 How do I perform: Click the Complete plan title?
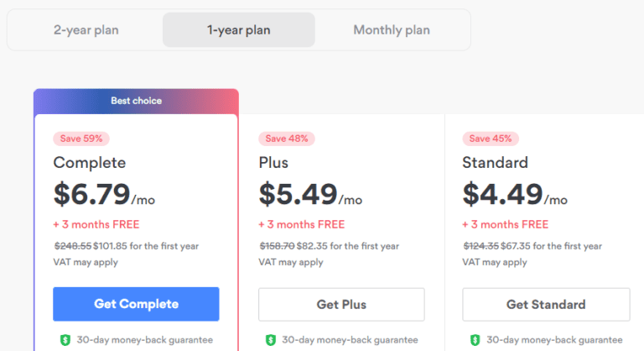(x=89, y=162)
